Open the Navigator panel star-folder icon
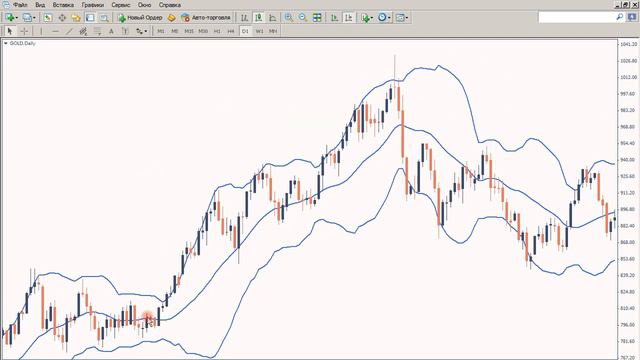 [x=76, y=18]
